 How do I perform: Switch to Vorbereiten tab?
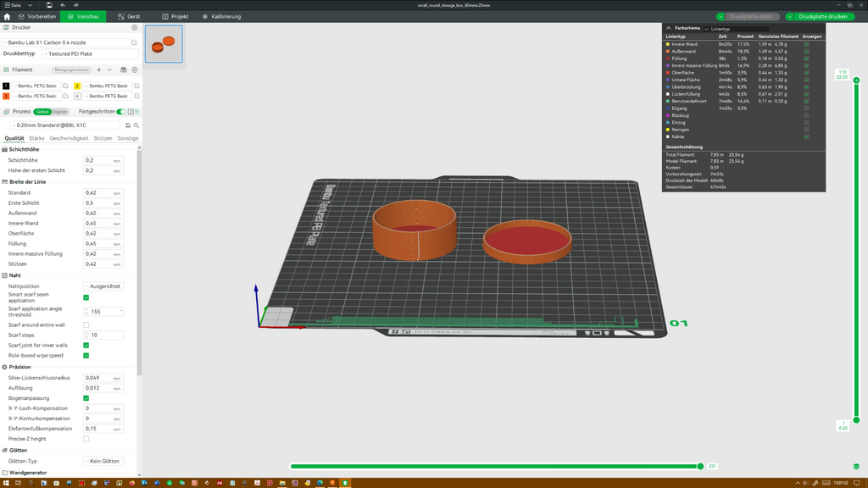37,17
